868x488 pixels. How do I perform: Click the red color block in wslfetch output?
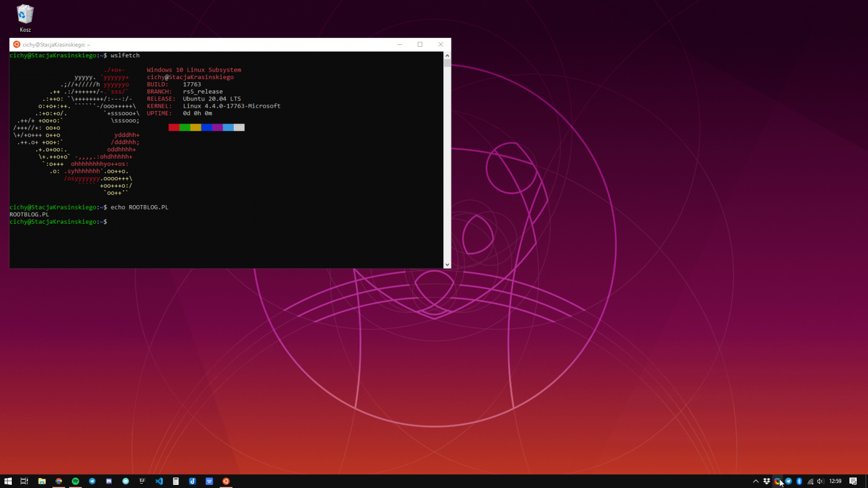(174, 128)
